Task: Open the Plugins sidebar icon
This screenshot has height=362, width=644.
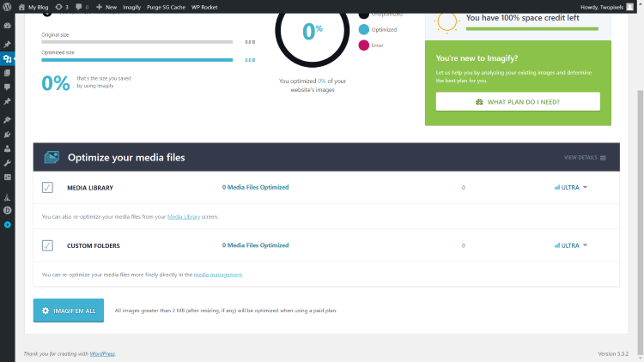Action: click(8, 134)
